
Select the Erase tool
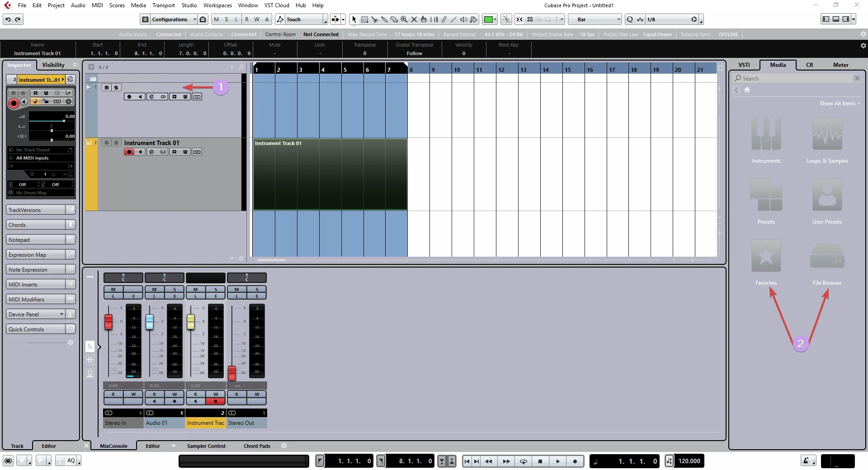click(394, 19)
